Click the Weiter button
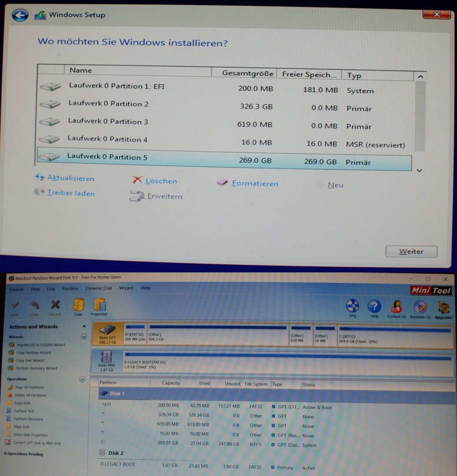 coord(411,251)
